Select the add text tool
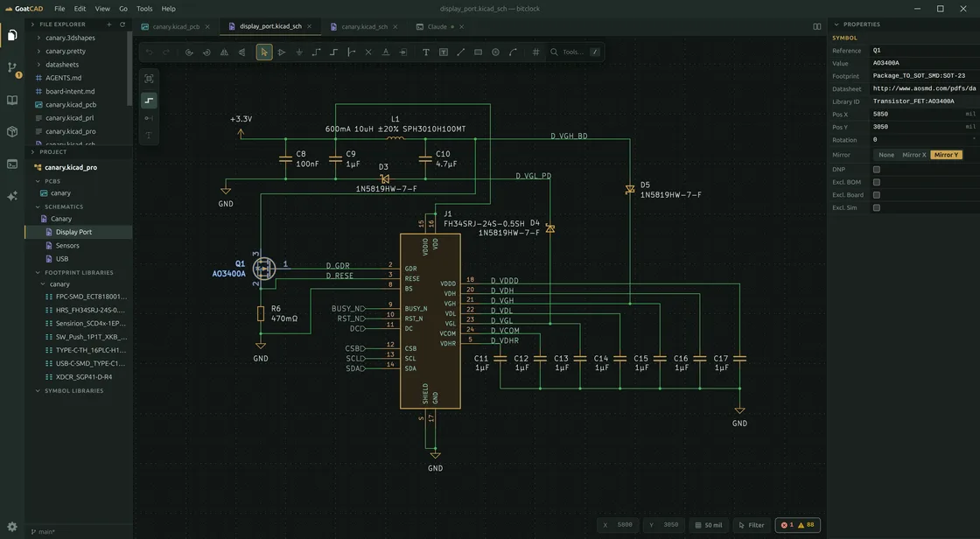This screenshot has width=980, height=539. tap(425, 52)
